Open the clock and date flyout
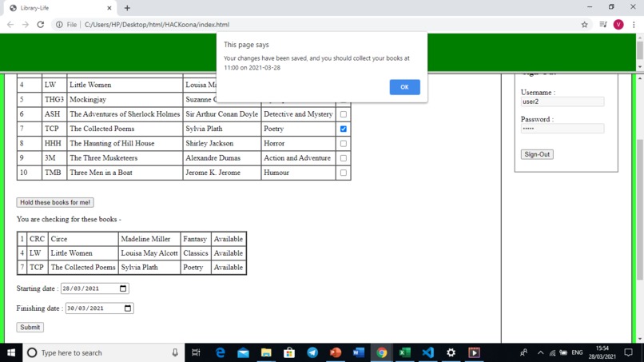644x362 pixels. pyautogui.click(x=602, y=352)
